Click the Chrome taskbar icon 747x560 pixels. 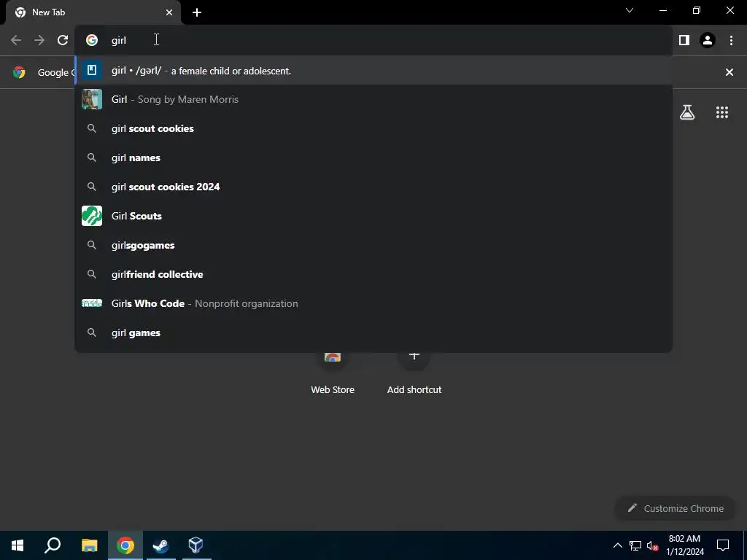[125, 545]
